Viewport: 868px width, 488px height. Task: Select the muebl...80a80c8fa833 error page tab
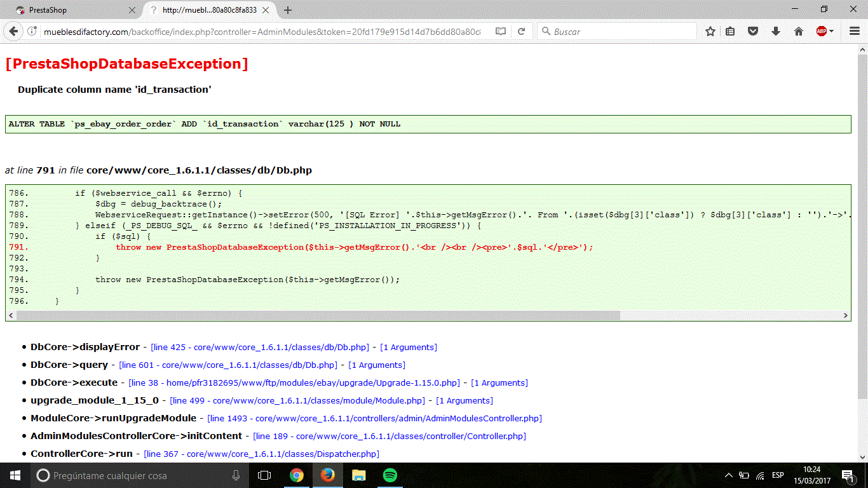coord(210,10)
